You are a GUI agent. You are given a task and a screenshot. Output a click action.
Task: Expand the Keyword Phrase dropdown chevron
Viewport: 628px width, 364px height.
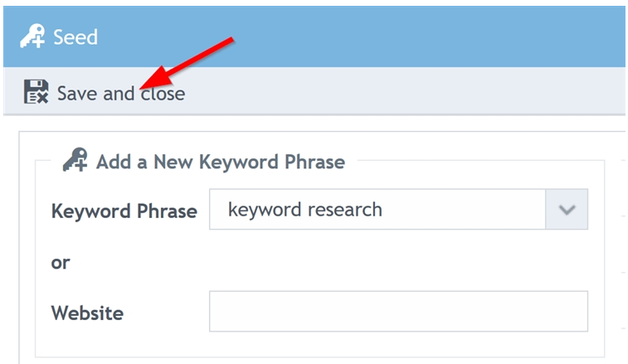(x=567, y=210)
